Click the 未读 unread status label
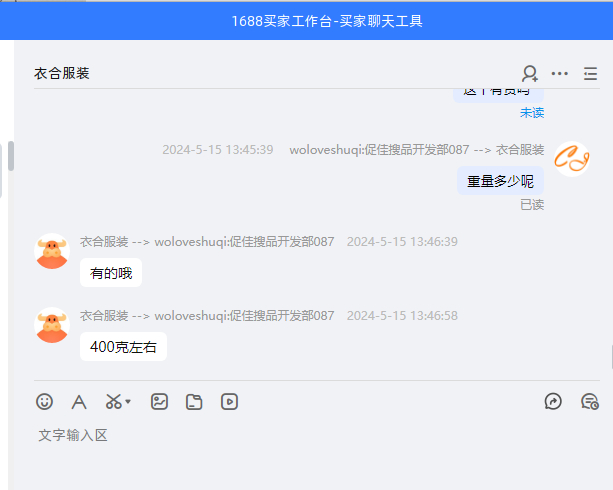This screenshot has width=613, height=490. click(x=532, y=113)
